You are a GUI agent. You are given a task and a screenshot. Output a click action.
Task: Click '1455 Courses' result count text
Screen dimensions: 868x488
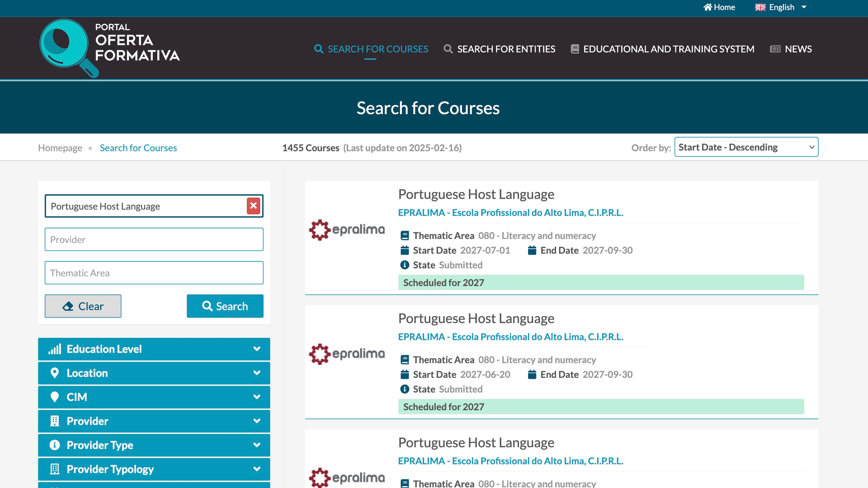pyautogui.click(x=311, y=148)
